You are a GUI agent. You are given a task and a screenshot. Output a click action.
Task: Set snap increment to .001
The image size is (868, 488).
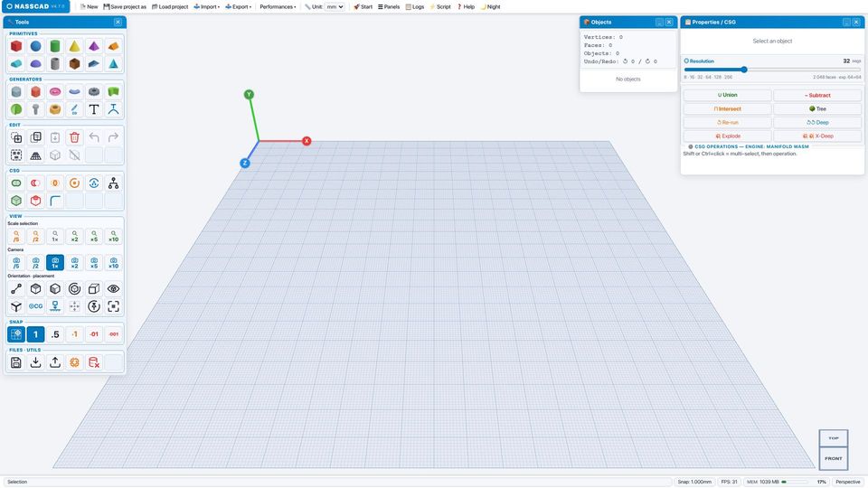coord(113,334)
